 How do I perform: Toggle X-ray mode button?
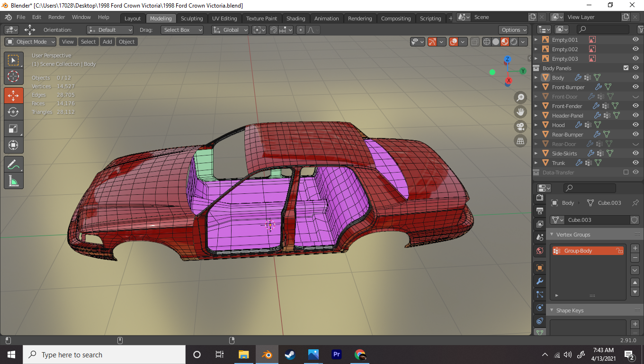click(x=474, y=42)
